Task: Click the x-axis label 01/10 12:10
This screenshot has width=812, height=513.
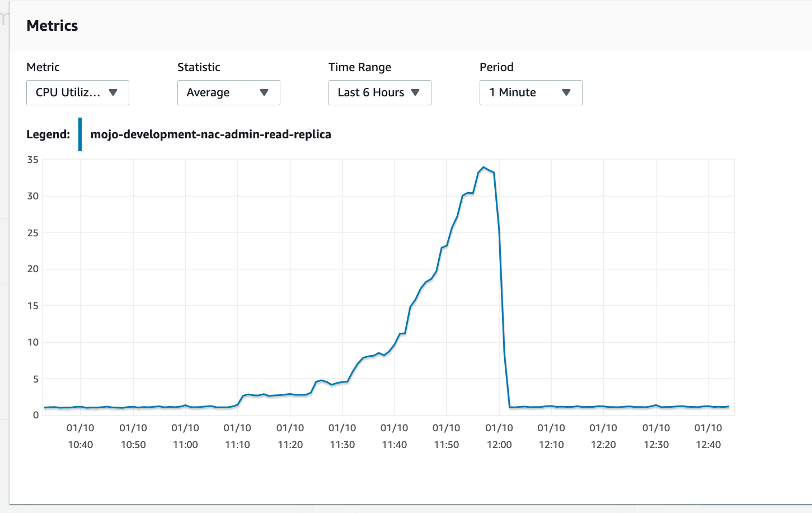Action: coord(551,436)
